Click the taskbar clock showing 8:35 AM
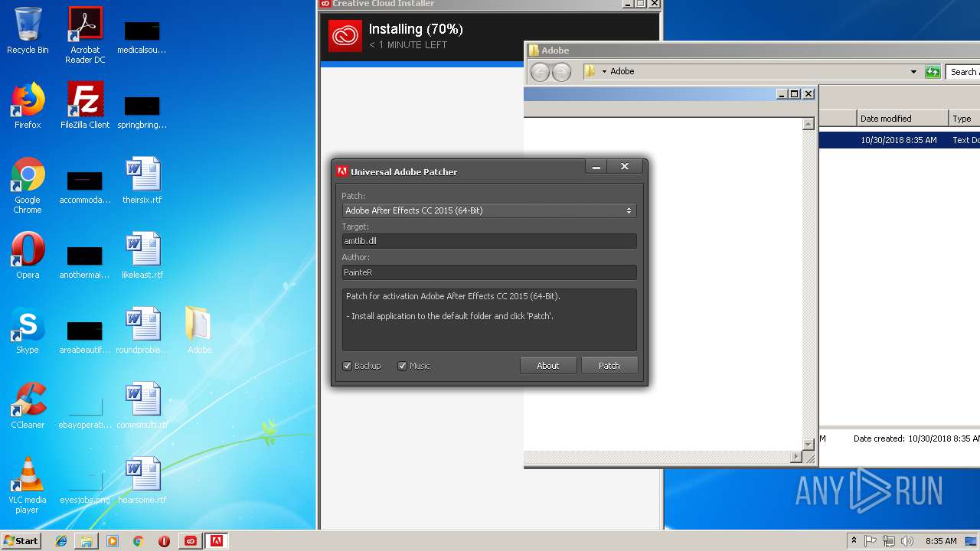The image size is (980, 551). coord(941,541)
